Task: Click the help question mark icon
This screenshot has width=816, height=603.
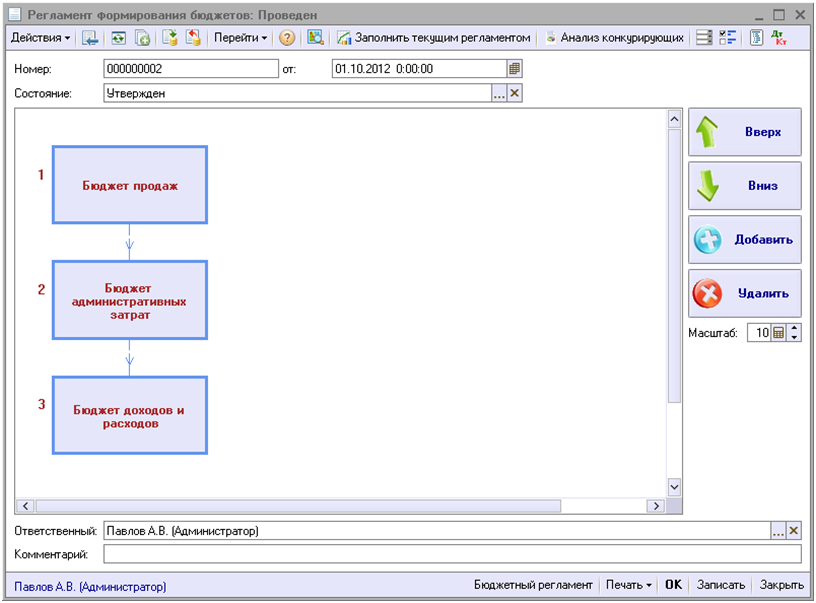Action: pyautogui.click(x=287, y=38)
